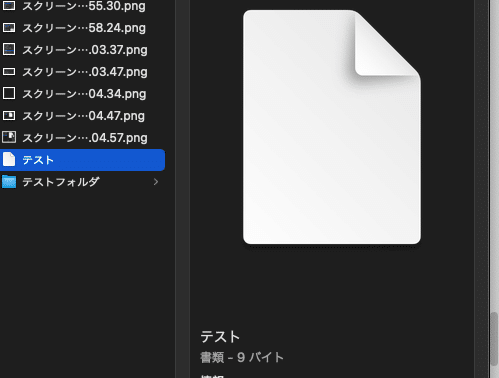Screen dimensions: 499x378
Task: Click the preview pane vertical scrollbar
Action: [x=494, y=339]
